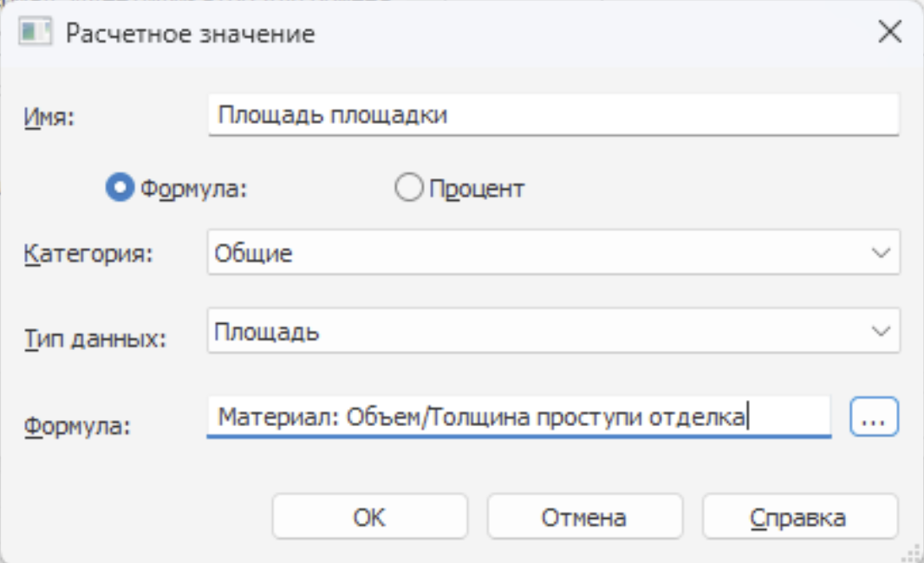The width and height of the screenshot is (924, 563).
Task: Click the Тип данных label
Action: [93, 337]
